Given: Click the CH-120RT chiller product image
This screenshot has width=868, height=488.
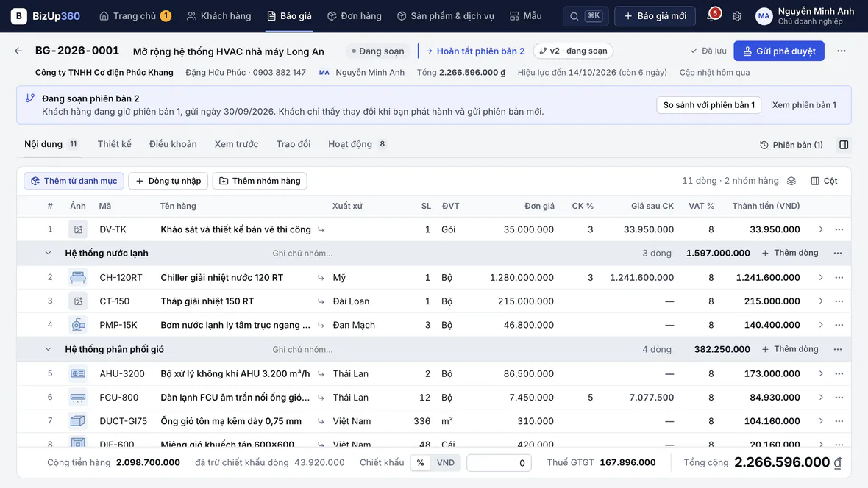Looking at the screenshot, I should (x=78, y=277).
